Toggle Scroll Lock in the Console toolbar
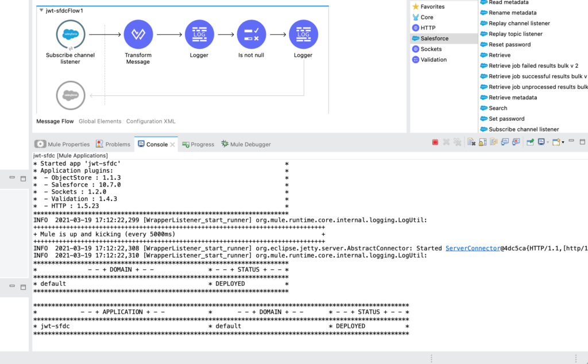 tap(481, 142)
